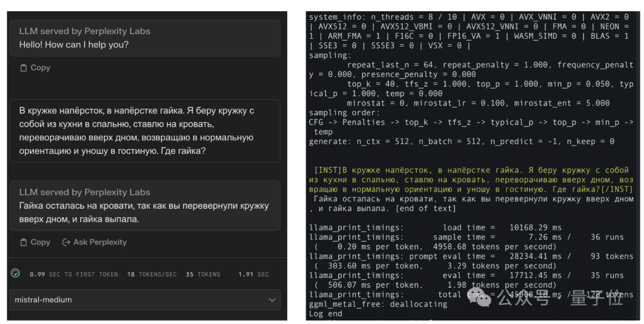Click the speed gauge icon beside response stats
This screenshot has width=644, height=324.
[x=16, y=273]
